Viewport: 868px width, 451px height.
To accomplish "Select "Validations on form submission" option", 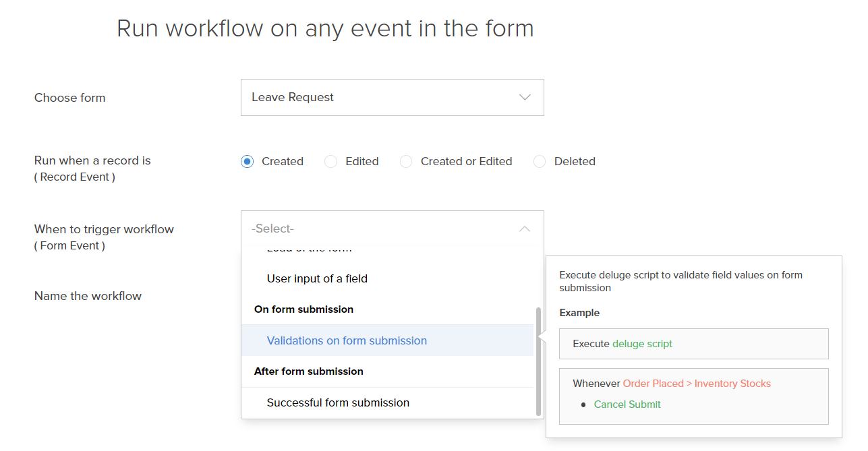I will 347,340.
